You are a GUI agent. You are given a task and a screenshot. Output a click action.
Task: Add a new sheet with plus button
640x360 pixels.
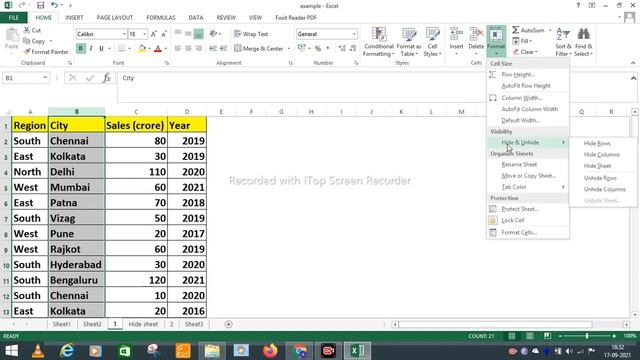[x=229, y=324]
